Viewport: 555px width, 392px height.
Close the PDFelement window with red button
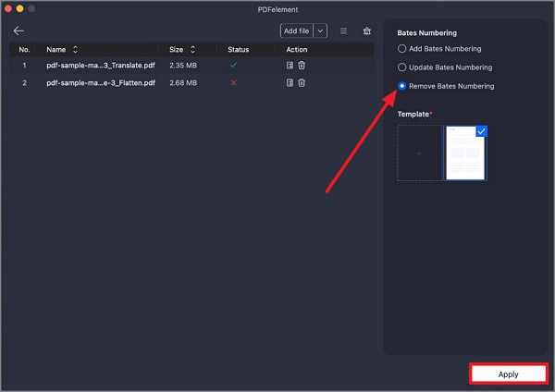(x=8, y=8)
